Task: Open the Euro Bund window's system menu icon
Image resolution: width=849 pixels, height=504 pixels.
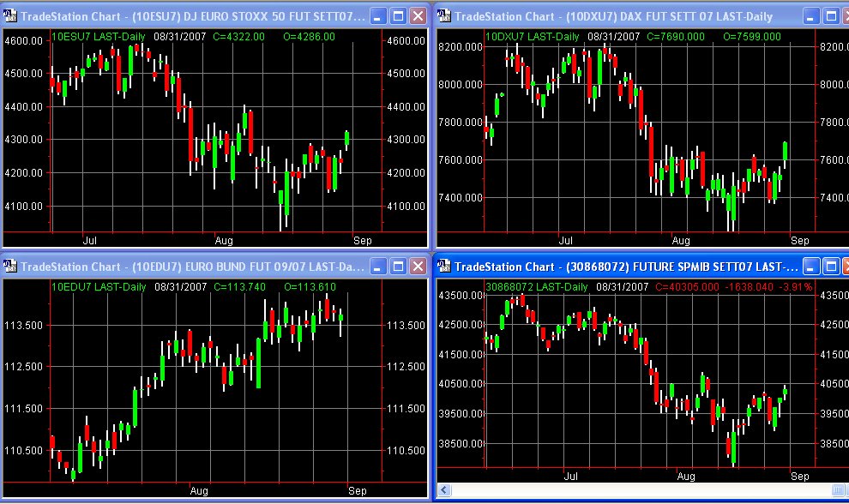Action: (x=11, y=266)
